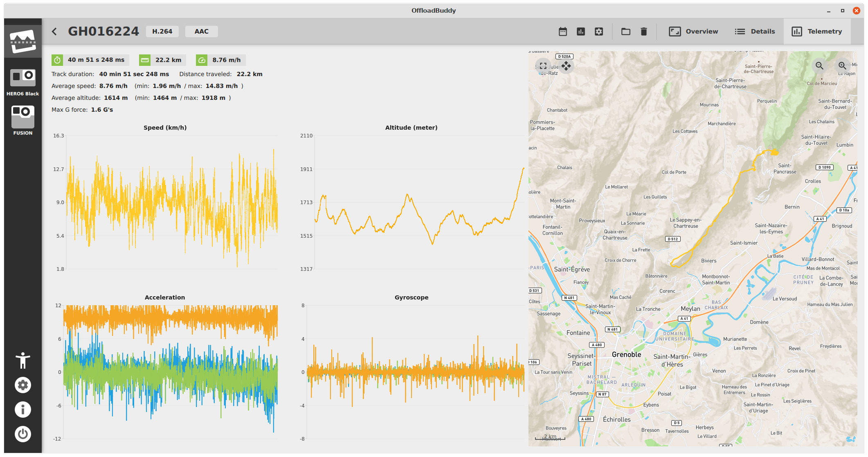Select the Telemetry tab

(817, 32)
